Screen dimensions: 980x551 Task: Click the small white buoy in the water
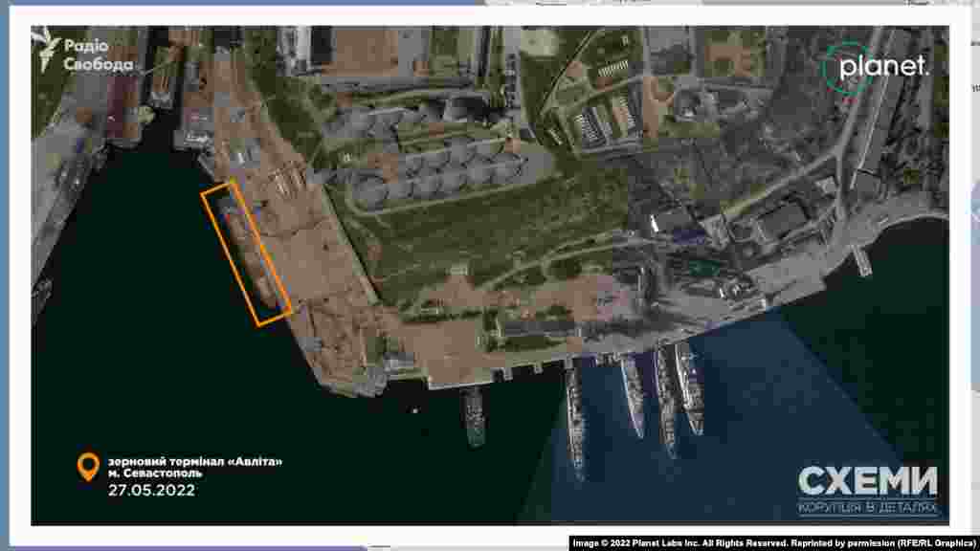coord(414,411)
